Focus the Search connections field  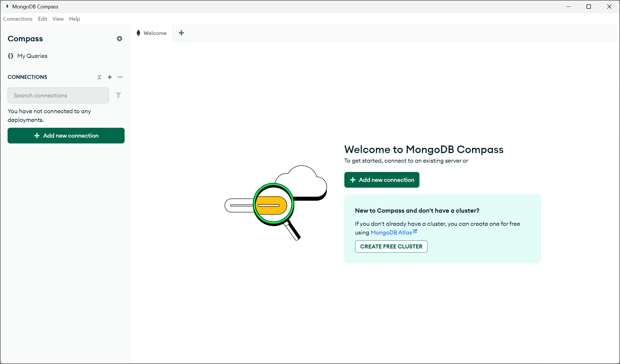point(58,95)
